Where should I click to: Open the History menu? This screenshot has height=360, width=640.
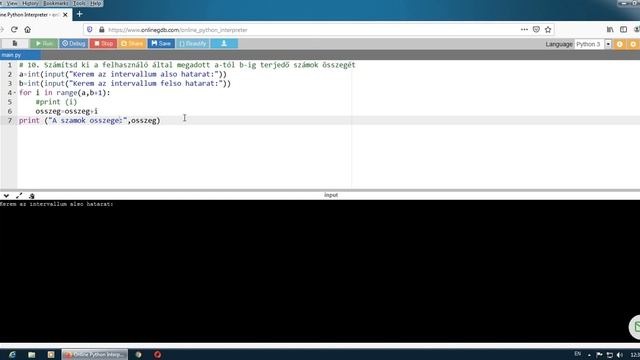coord(30,3)
